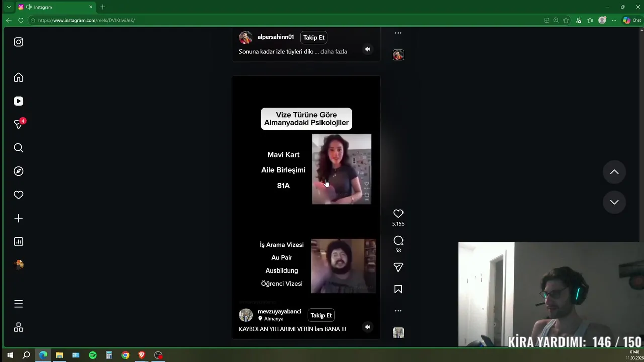Viewport: 644px width, 362px height.
Task: Open more options for mevzuyayabanci reel
Action: click(398, 311)
